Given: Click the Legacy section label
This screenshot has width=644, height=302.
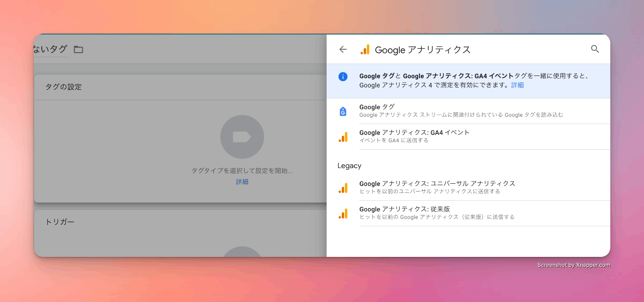Looking at the screenshot, I should pyautogui.click(x=349, y=166).
